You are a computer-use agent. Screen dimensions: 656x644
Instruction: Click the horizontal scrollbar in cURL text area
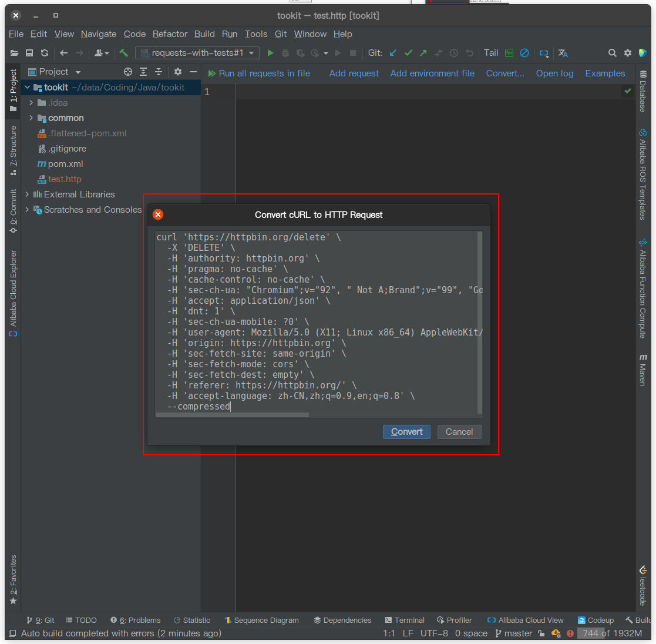click(232, 415)
